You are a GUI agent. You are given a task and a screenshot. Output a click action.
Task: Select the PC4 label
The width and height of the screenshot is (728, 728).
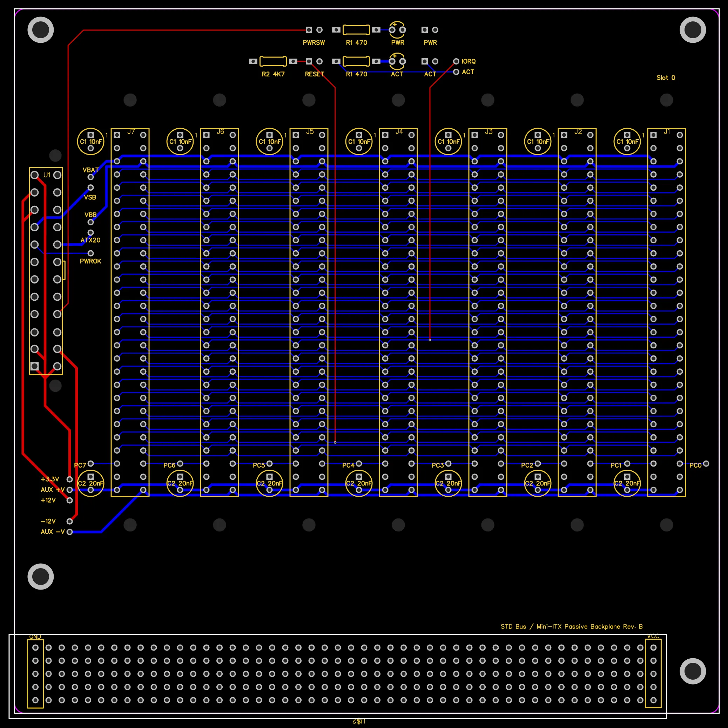pos(348,465)
